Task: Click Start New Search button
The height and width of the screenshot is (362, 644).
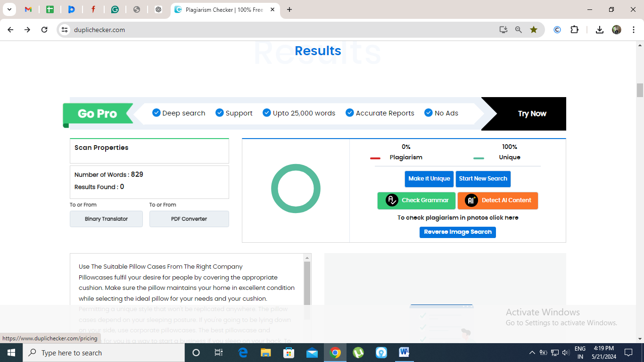Action: point(483,179)
